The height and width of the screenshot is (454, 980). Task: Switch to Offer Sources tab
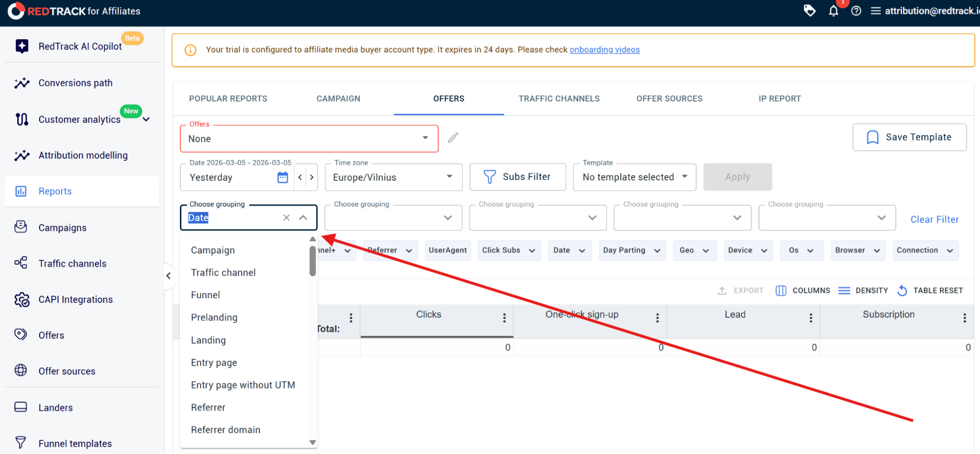(x=669, y=99)
